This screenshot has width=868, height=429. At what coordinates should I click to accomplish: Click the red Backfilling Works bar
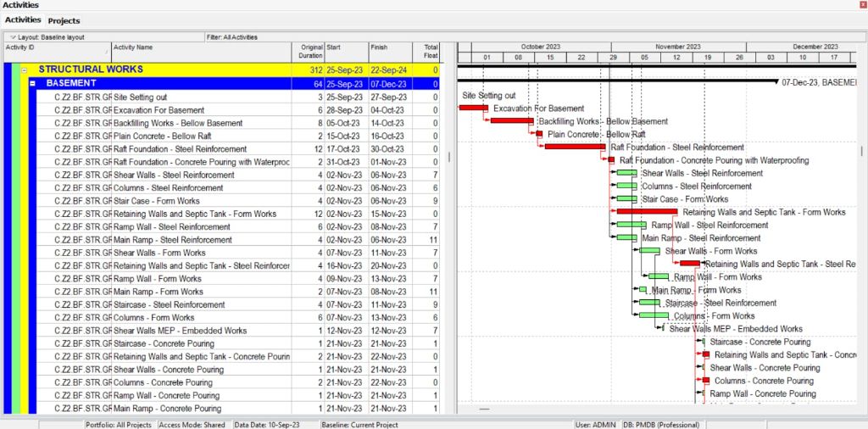(x=511, y=121)
